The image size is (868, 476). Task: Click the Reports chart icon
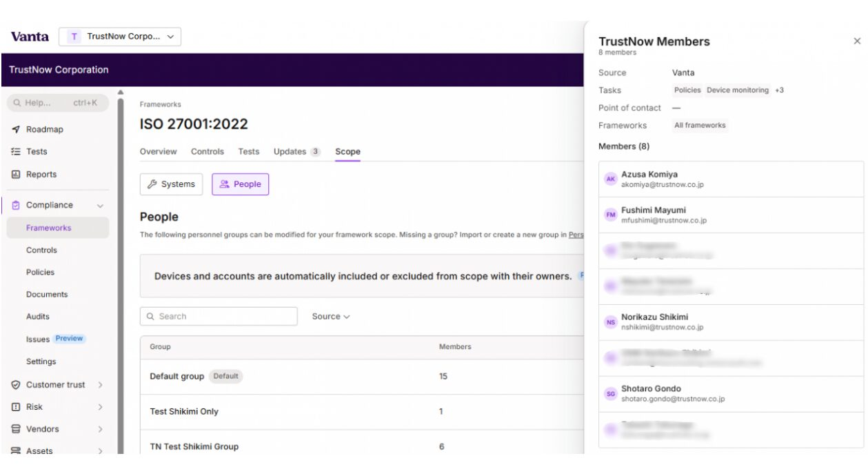pos(16,175)
